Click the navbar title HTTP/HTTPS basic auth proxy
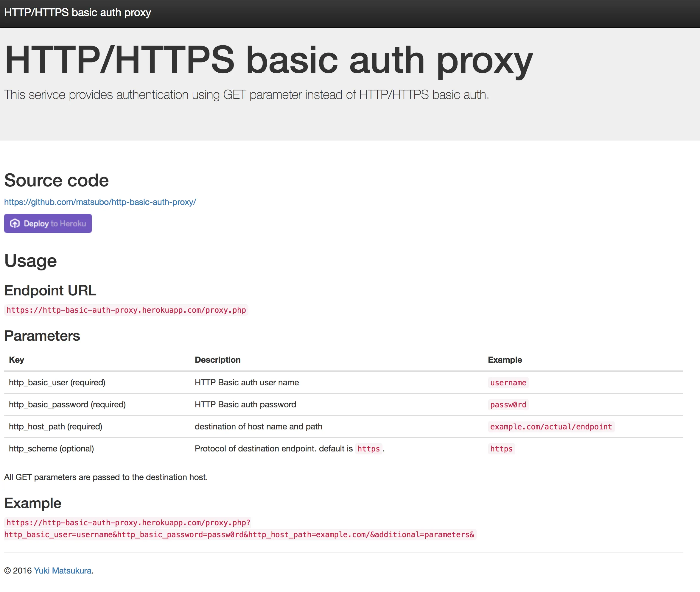 77,13
